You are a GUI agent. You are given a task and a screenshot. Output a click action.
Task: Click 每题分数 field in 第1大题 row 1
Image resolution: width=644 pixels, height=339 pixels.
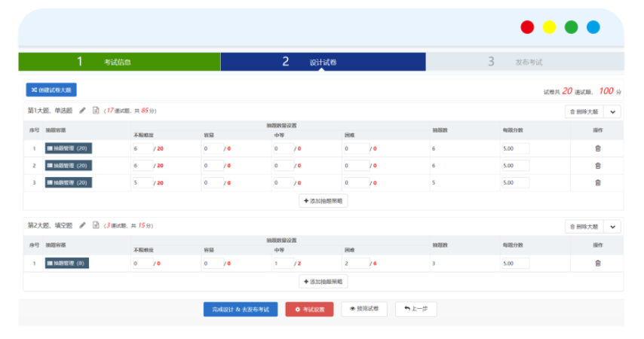tap(515, 148)
